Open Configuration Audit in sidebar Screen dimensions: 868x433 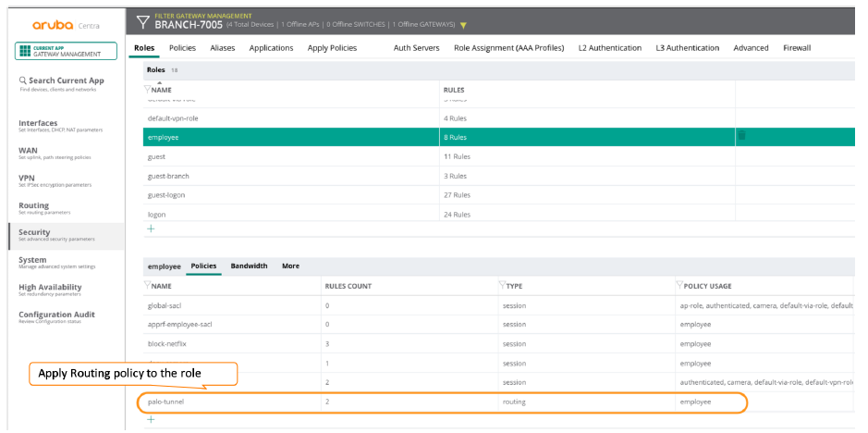(x=56, y=315)
